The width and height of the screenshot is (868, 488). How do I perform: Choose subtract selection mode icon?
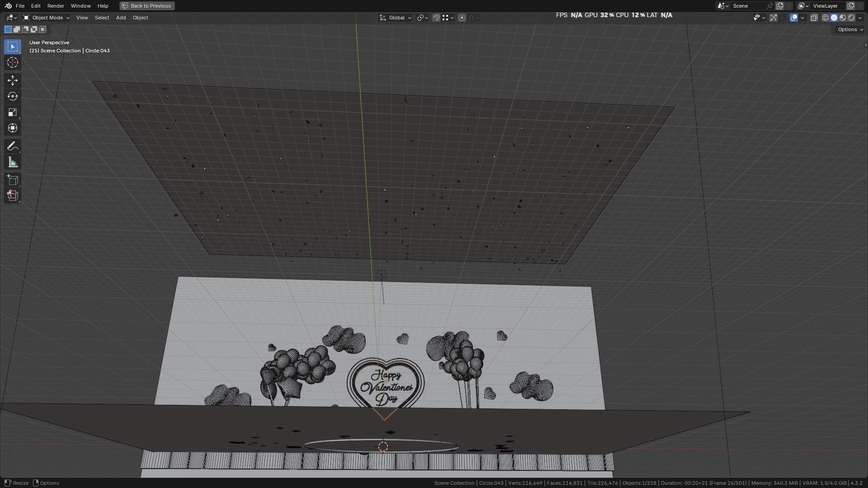[25, 29]
